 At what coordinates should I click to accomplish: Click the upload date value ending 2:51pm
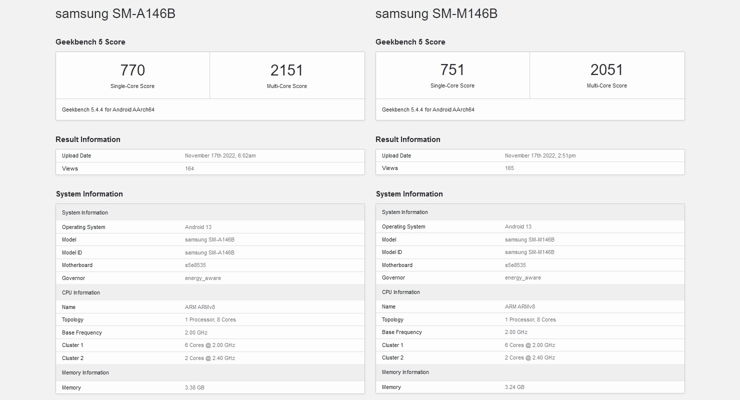pyautogui.click(x=540, y=155)
